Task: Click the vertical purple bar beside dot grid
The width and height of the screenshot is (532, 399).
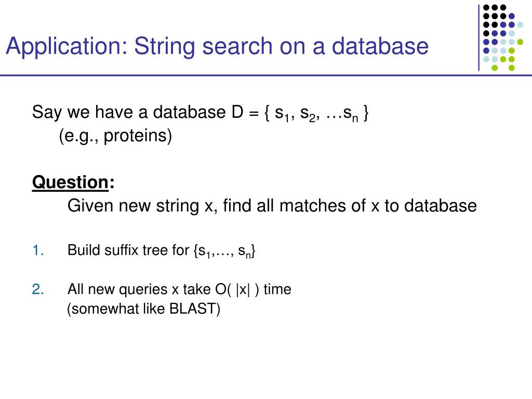Action: (x=478, y=37)
